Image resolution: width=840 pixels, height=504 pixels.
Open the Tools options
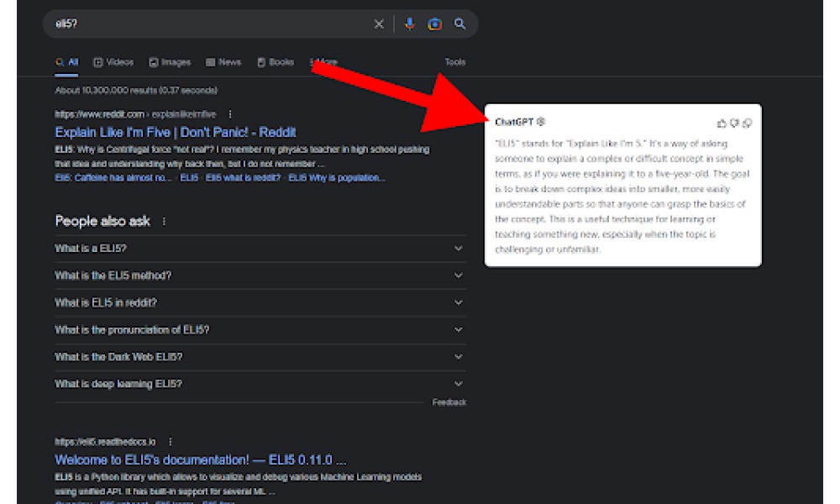pyautogui.click(x=454, y=62)
